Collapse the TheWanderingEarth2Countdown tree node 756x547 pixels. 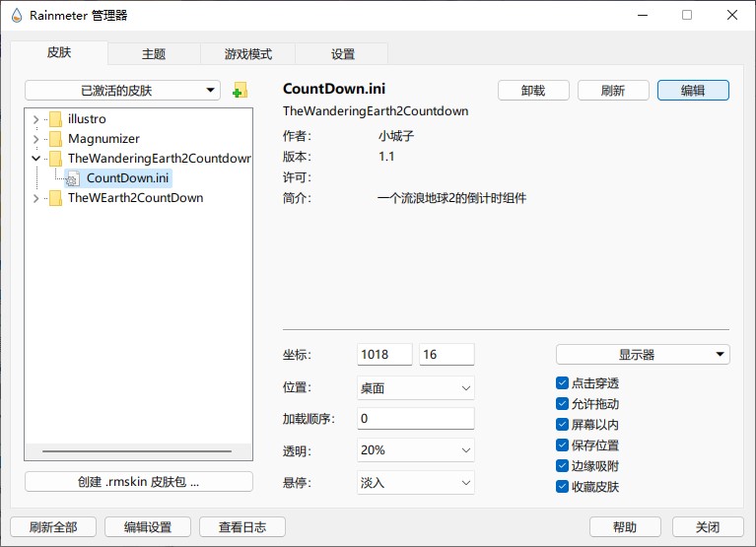click(35, 158)
